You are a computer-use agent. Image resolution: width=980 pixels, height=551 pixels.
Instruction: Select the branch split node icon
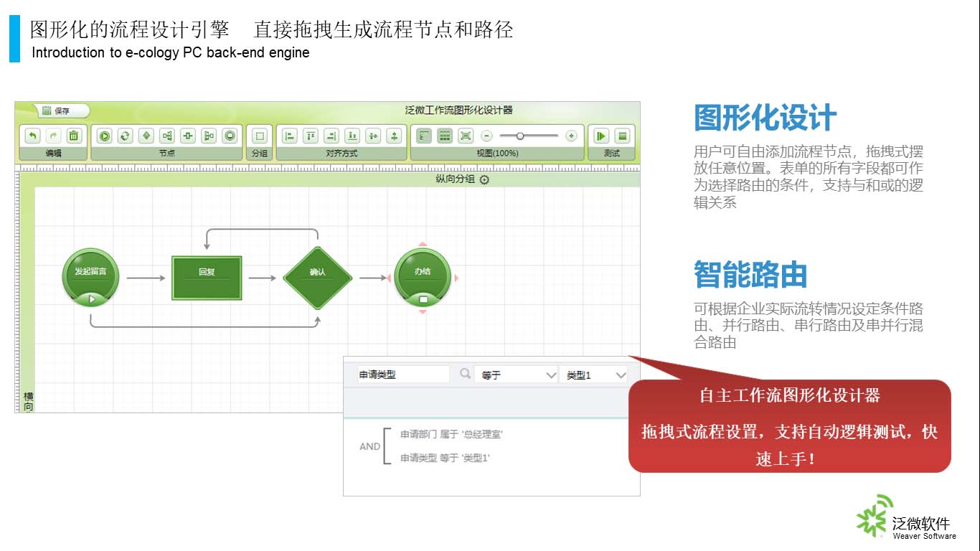click(167, 136)
